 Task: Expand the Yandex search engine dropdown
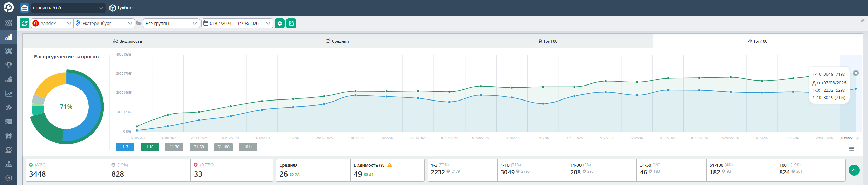52,23
